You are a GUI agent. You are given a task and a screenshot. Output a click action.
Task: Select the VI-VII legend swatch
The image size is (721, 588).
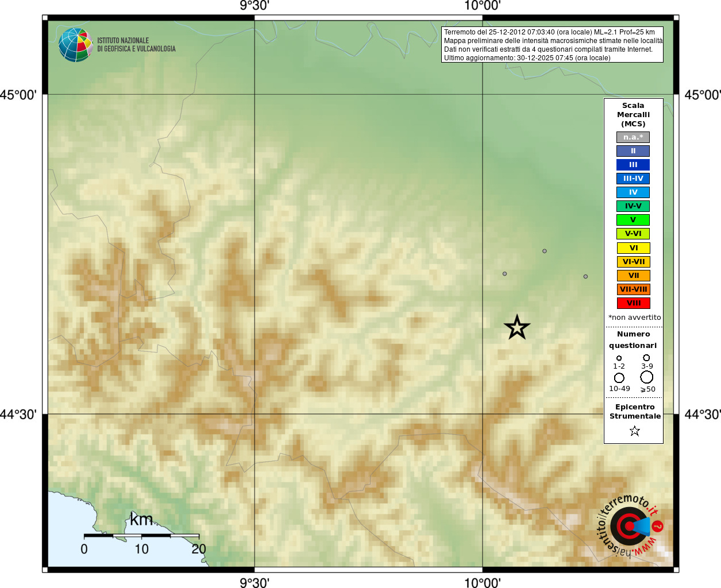pos(633,262)
